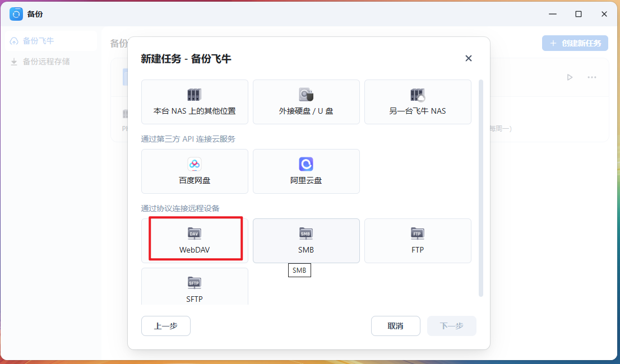Click the 创建新任务 button
Viewport: 620px width, 364px height.
[575, 43]
